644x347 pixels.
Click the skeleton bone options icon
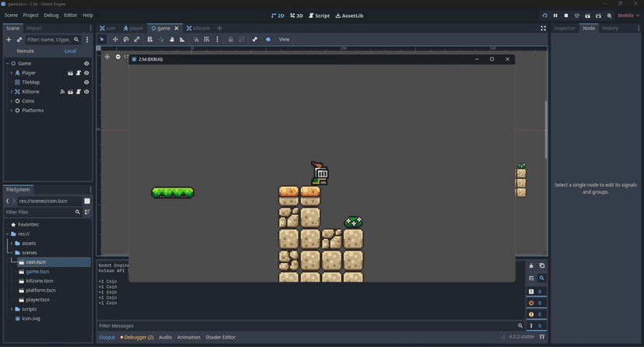click(254, 40)
